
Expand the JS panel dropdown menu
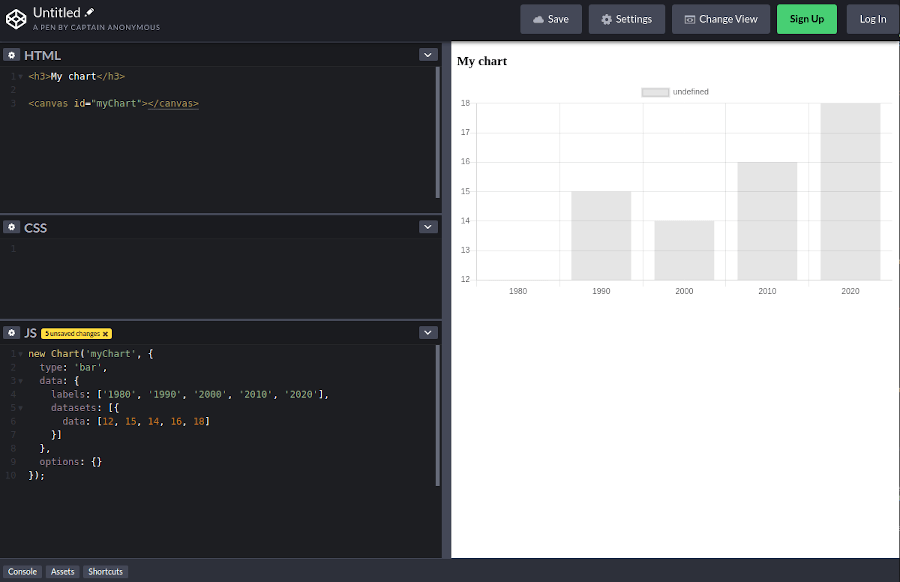pos(428,332)
